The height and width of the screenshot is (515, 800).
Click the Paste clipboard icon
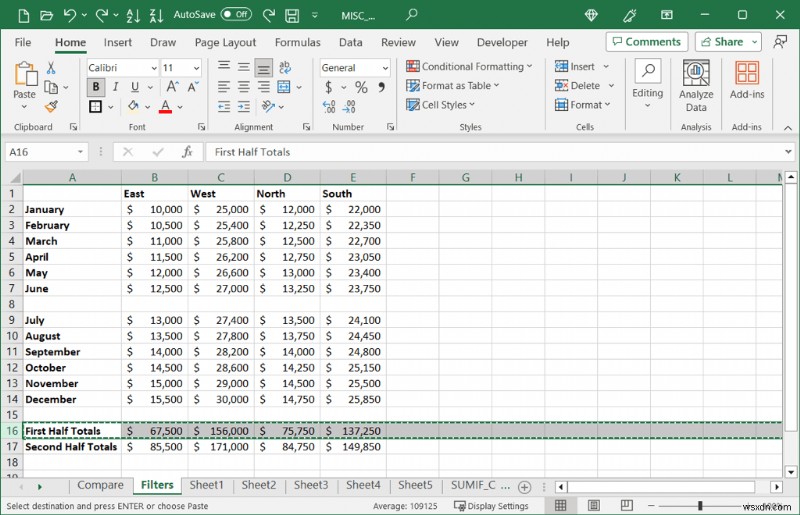(24, 75)
